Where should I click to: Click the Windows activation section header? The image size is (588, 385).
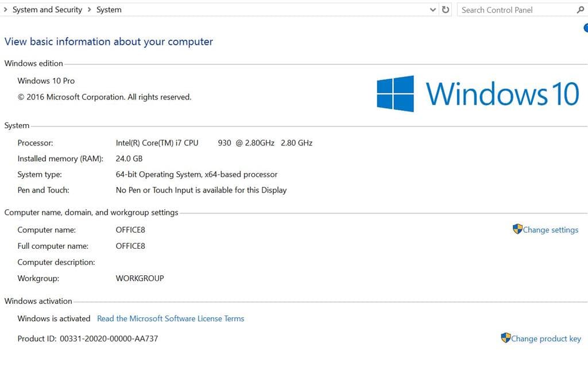[x=38, y=301]
